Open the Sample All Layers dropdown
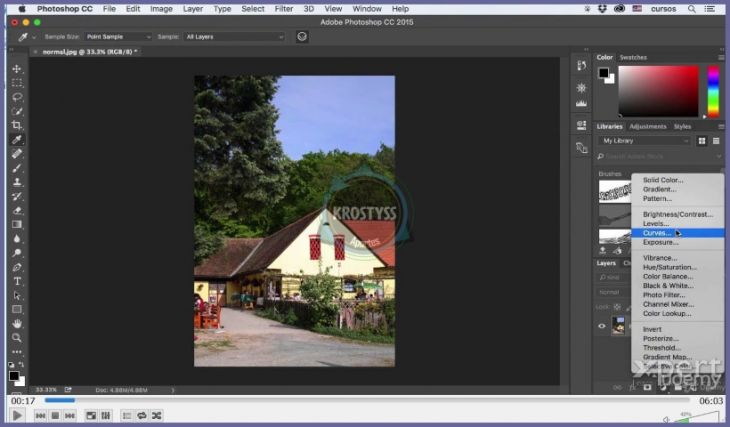 tap(234, 37)
